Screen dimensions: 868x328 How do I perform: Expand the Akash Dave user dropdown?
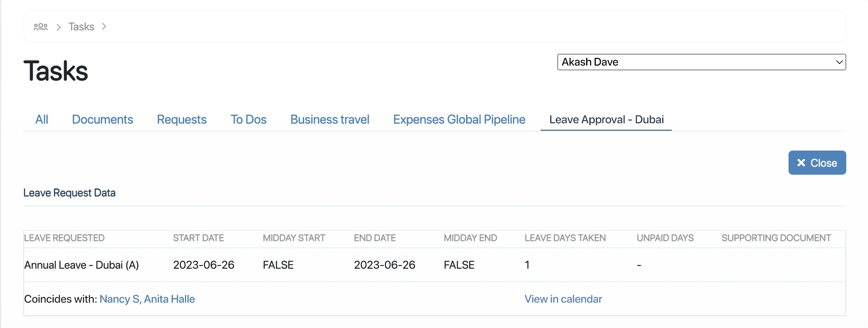click(701, 62)
